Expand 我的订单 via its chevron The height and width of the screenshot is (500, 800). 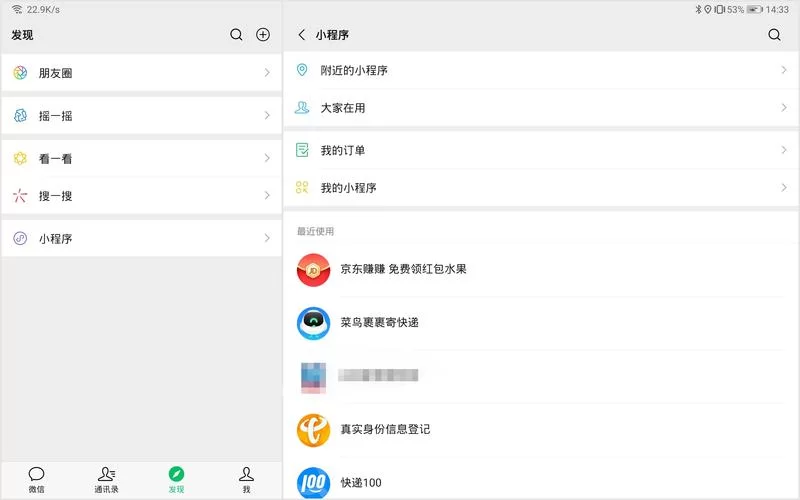point(784,150)
